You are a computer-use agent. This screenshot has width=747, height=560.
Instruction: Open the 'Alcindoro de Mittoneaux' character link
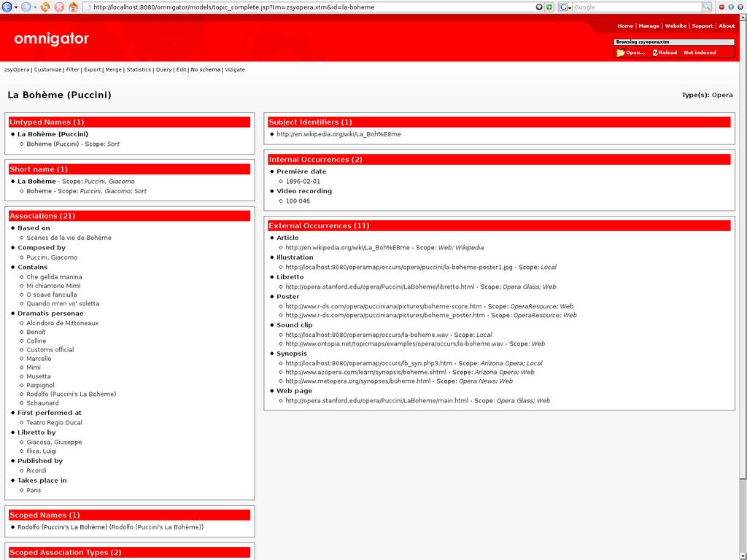pos(63,323)
